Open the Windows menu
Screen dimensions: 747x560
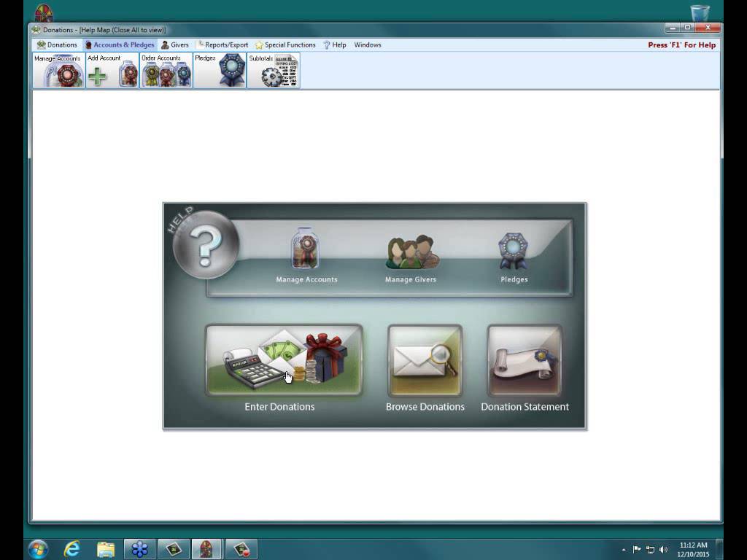pyautogui.click(x=368, y=45)
